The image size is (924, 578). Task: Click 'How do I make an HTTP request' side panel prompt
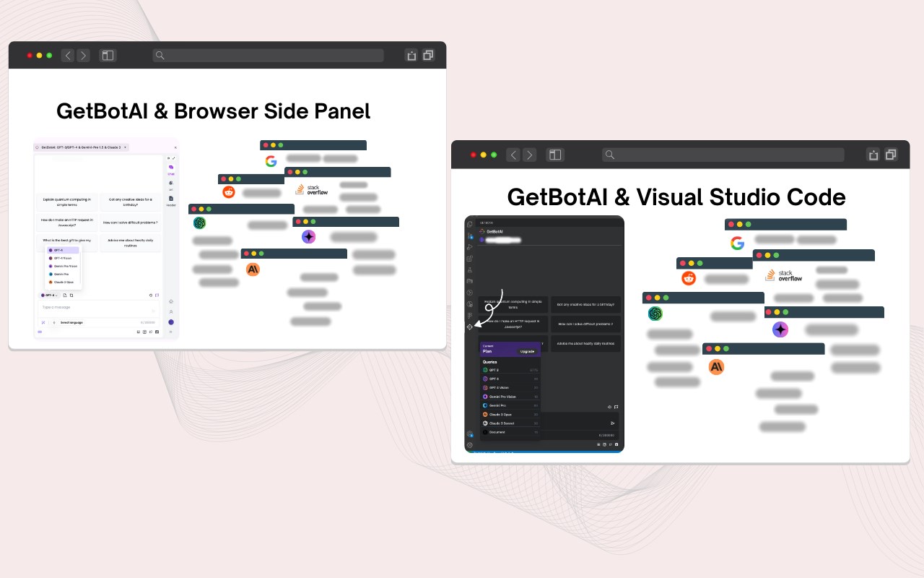click(x=66, y=223)
